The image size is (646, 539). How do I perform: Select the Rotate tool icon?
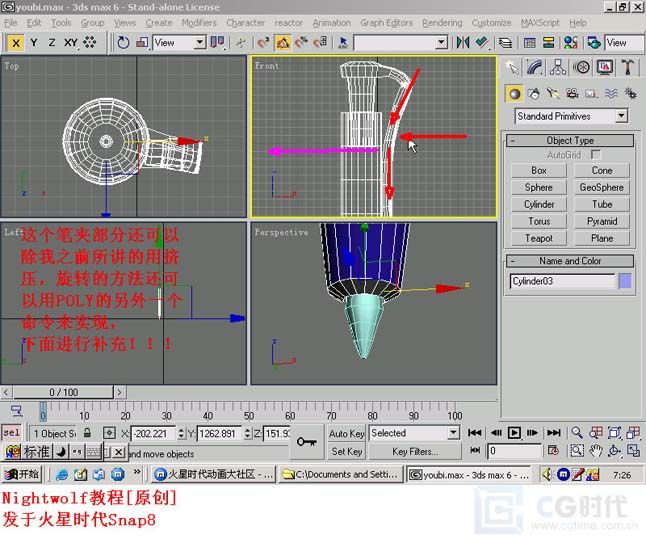tap(123, 43)
